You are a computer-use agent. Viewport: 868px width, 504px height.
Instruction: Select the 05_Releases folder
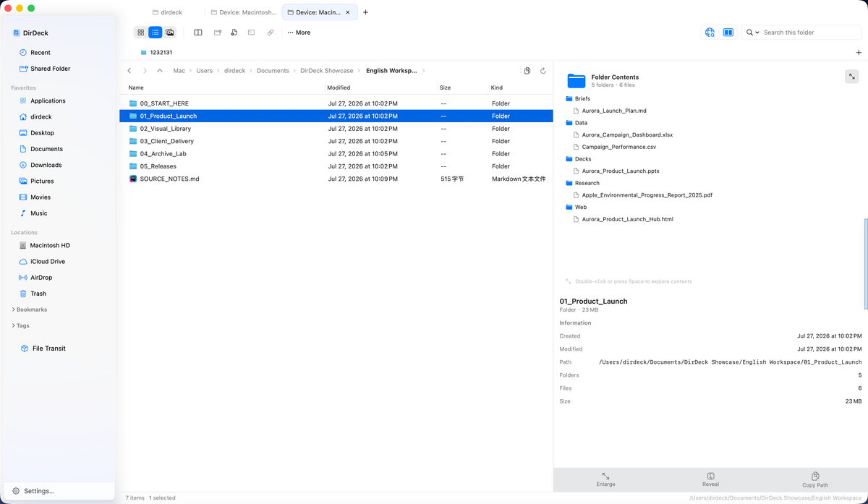coord(336,166)
